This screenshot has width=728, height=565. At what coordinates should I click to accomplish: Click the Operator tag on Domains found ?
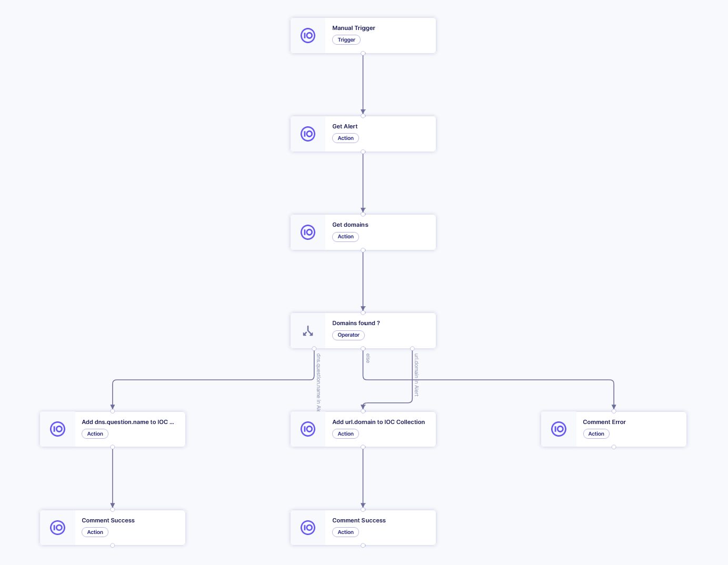pyautogui.click(x=348, y=335)
